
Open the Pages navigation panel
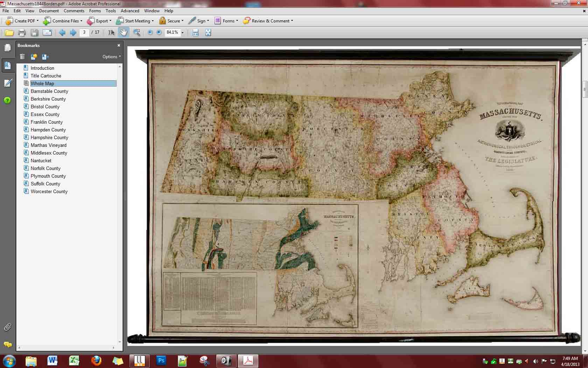pyautogui.click(x=8, y=48)
